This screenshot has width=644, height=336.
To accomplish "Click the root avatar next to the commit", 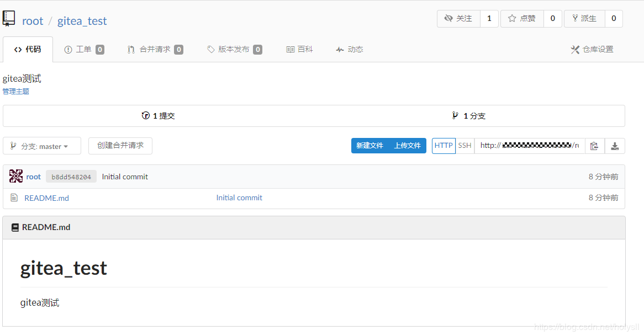I will point(16,176).
